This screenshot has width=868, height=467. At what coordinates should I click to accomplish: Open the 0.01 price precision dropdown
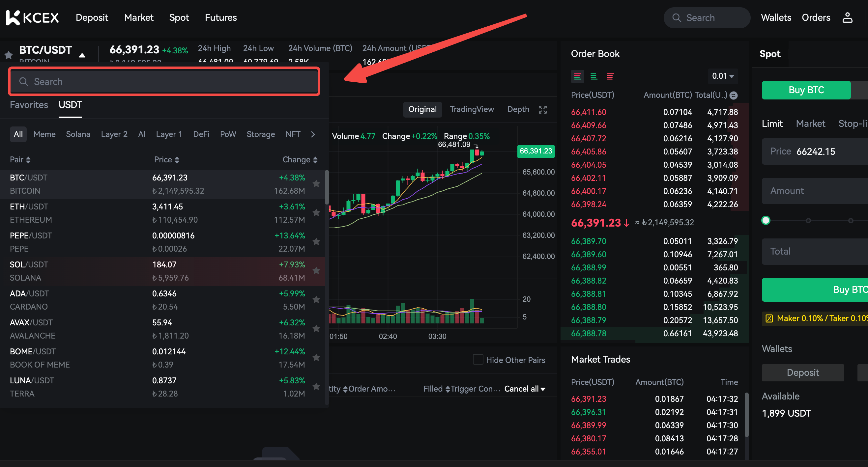[x=723, y=76]
